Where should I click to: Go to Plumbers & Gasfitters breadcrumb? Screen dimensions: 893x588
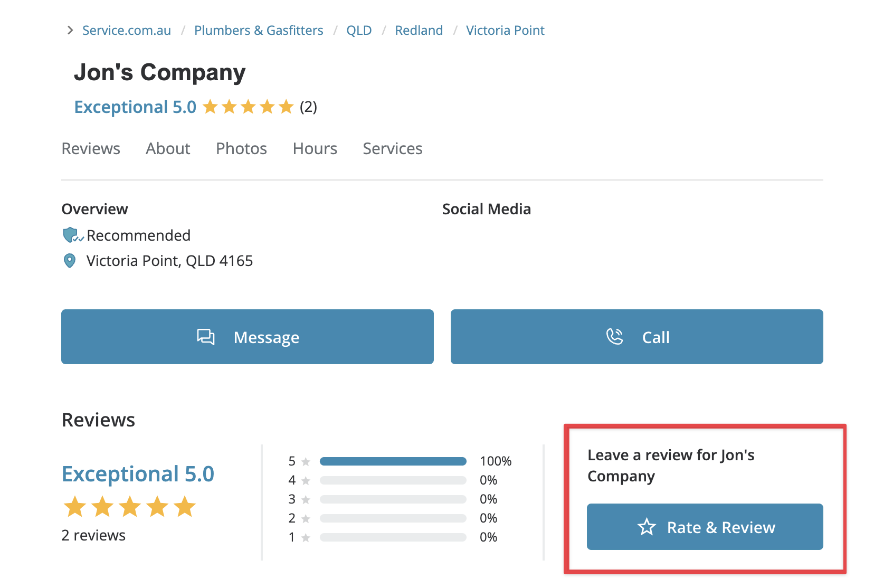259,31
